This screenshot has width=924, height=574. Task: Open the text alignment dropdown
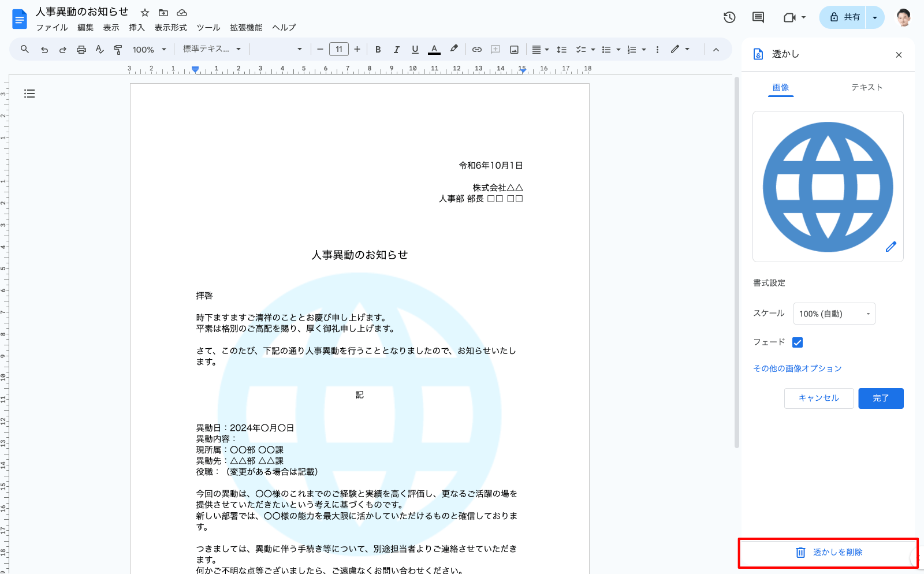coord(540,50)
